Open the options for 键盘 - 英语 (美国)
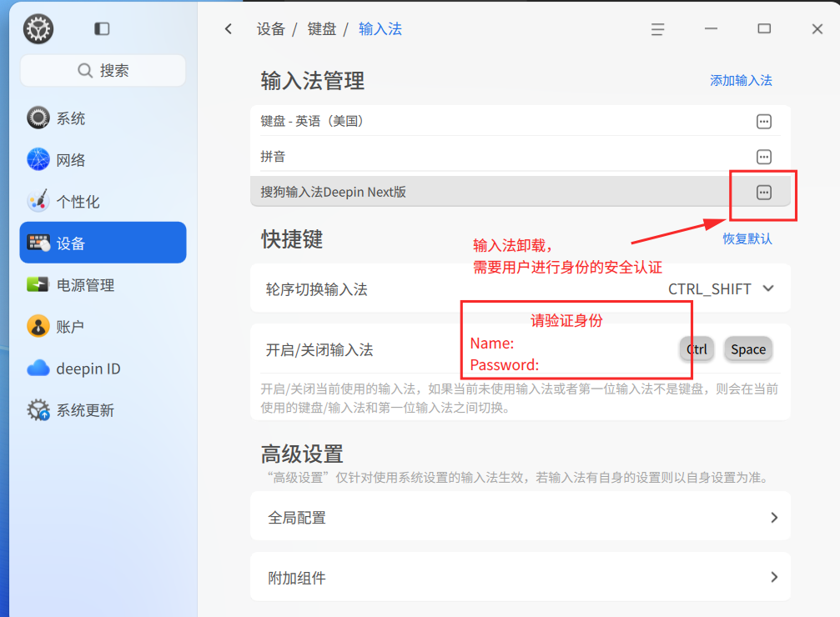Viewport: 840px width, 617px height. pyautogui.click(x=763, y=122)
